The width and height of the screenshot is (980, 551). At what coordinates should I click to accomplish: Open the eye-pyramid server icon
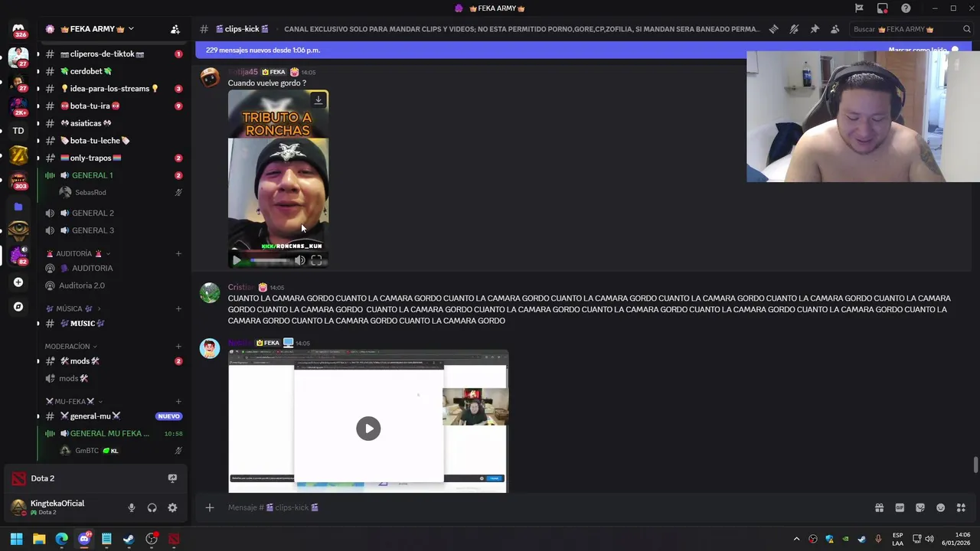18,230
